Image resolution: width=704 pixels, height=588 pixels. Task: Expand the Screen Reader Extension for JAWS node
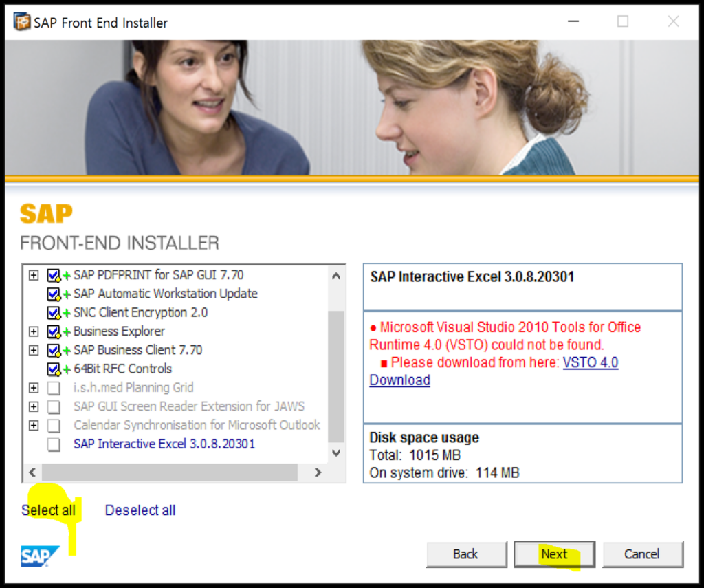click(34, 406)
